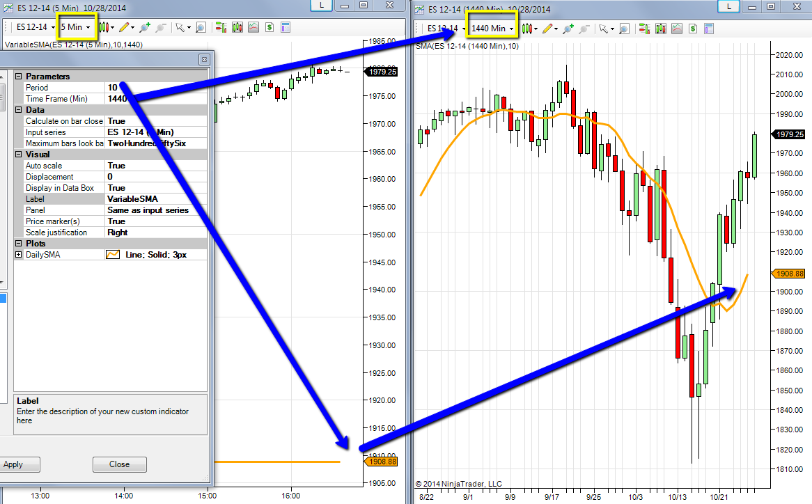
Task: Click the 'SMA(ES 12-14 (1440 Min),10)' indicator label
Action: pyautogui.click(x=467, y=46)
